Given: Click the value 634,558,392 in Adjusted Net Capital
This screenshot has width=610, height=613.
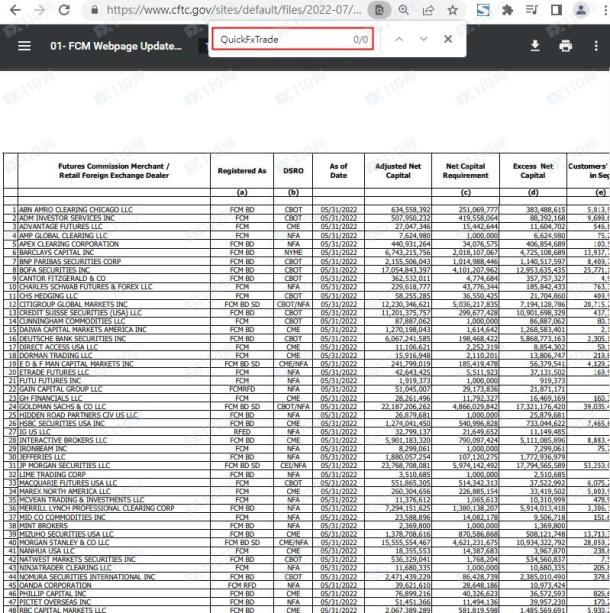Looking at the screenshot, I should pos(411,210).
